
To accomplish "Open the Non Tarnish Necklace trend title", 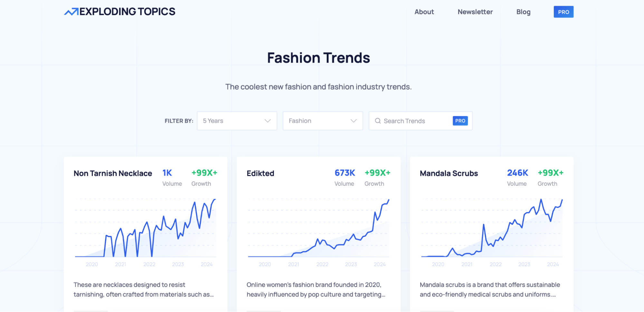I will [x=113, y=173].
